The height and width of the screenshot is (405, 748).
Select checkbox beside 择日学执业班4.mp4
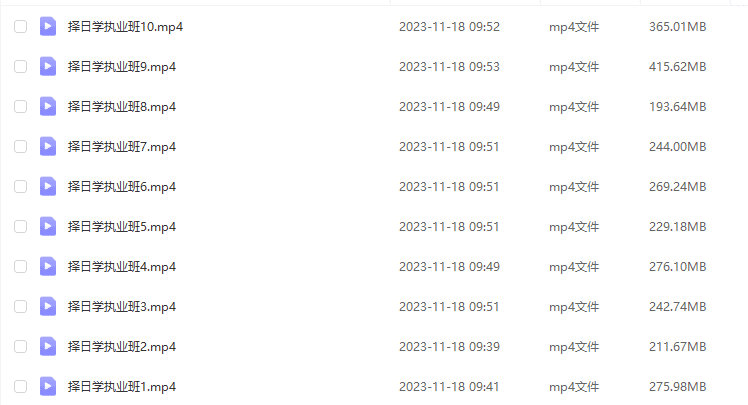[21, 267]
